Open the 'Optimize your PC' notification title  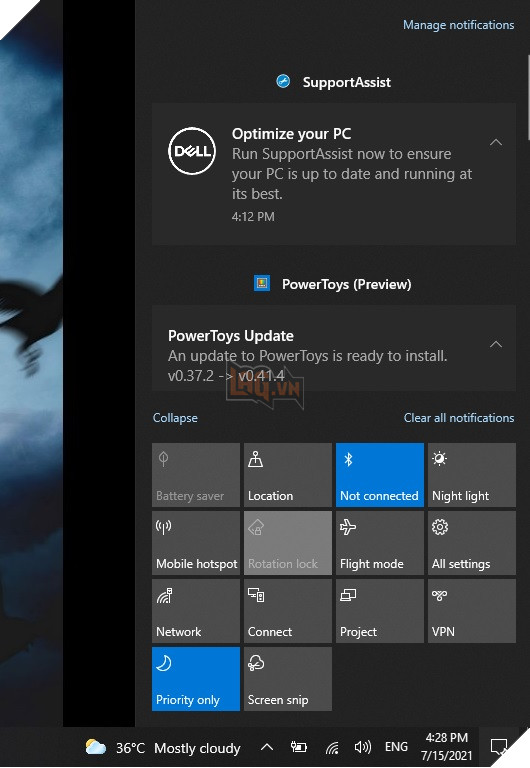coord(291,134)
